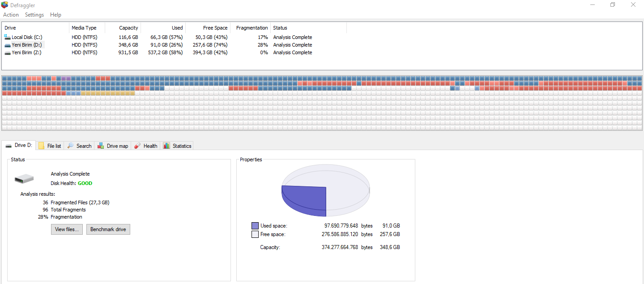Click the 96 Total Fragments line
This screenshot has width=644, height=284.
[x=64, y=210]
